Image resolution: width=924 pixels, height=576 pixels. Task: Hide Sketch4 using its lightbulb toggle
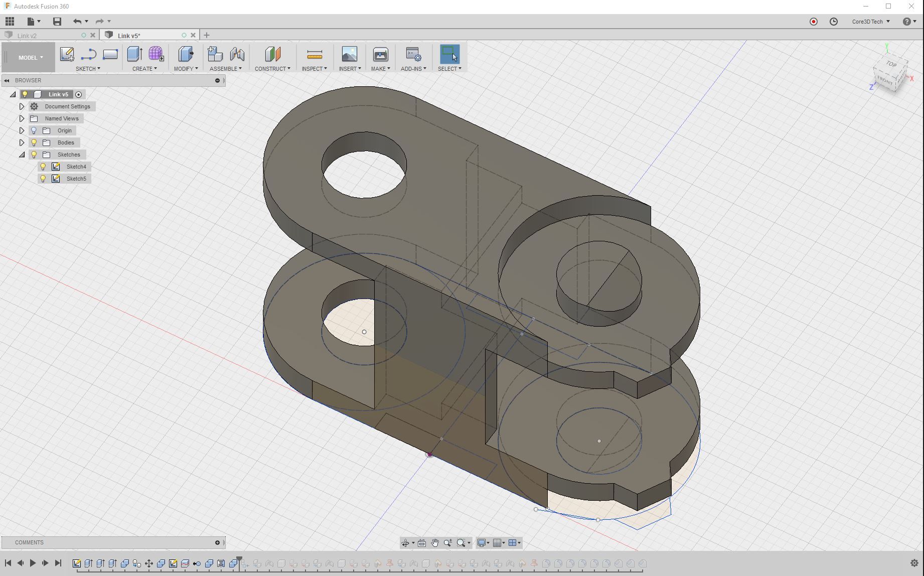(43, 166)
